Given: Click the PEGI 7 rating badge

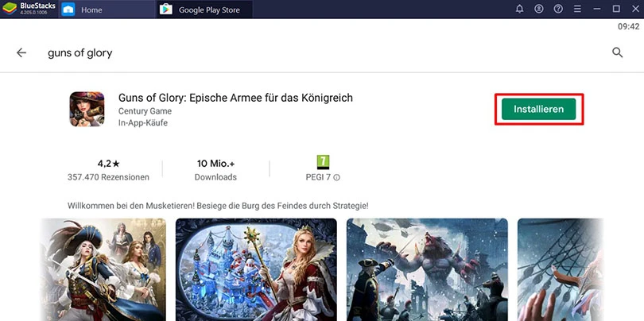Looking at the screenshot, I should 324,162.
